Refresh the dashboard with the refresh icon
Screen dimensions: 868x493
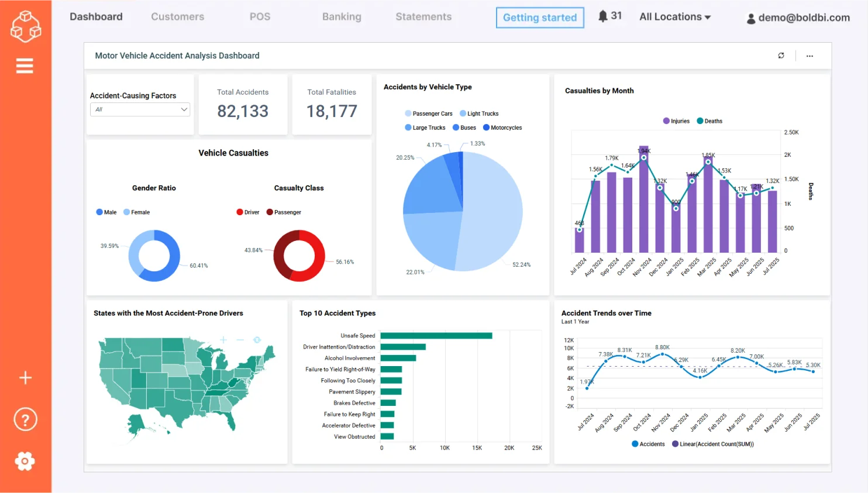coord(781,55)
